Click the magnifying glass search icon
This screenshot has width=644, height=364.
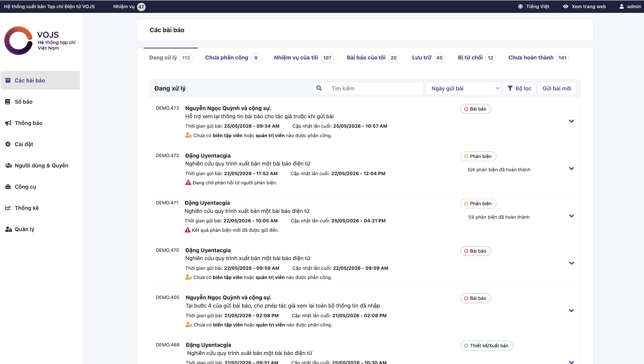click(319, 88)
